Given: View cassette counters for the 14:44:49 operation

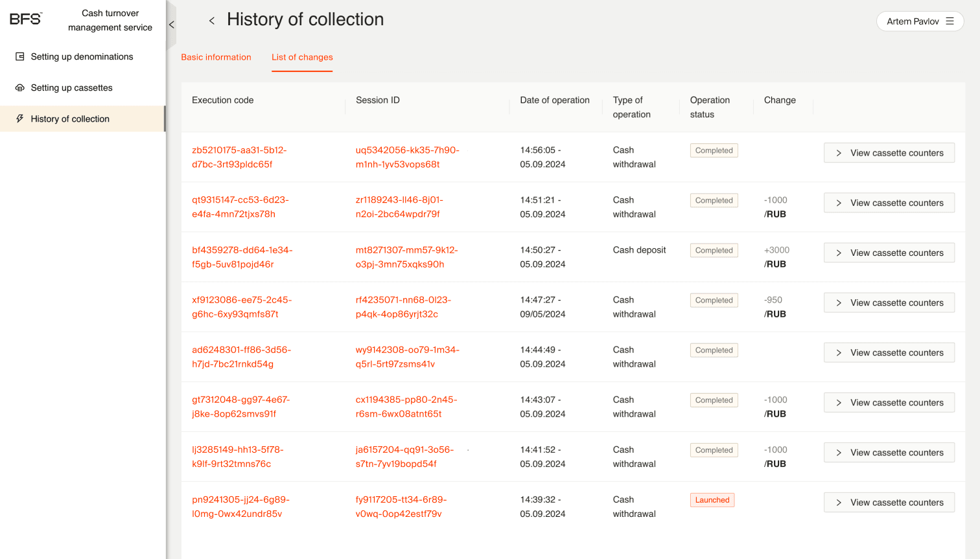Looking at the screenshot, I should [x=889, y=352].
